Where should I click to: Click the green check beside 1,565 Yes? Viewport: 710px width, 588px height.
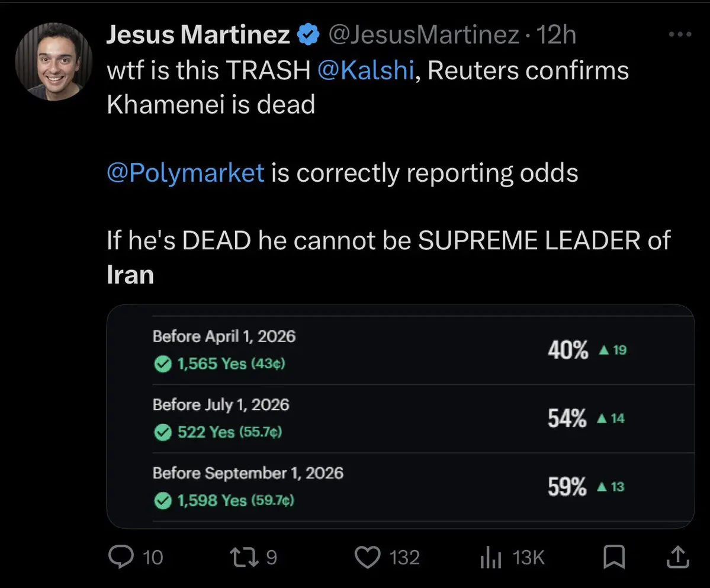162,364
